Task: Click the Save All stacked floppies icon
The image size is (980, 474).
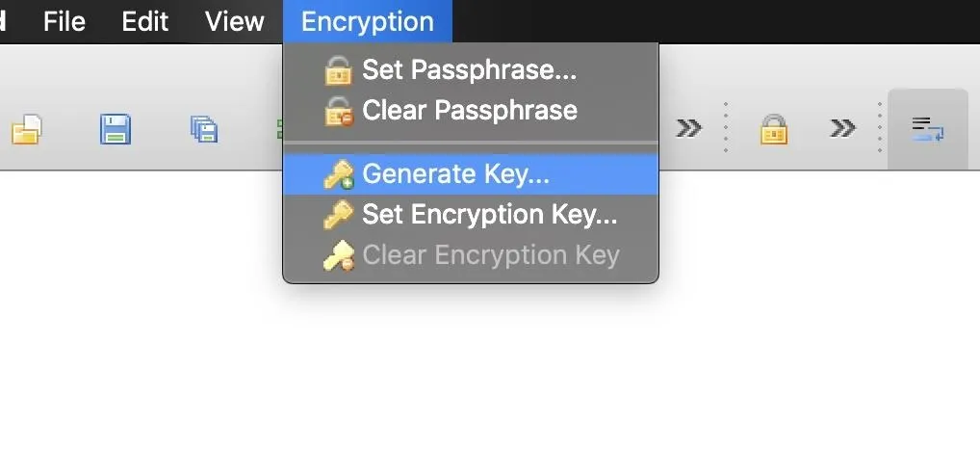Action: [204, 129]
